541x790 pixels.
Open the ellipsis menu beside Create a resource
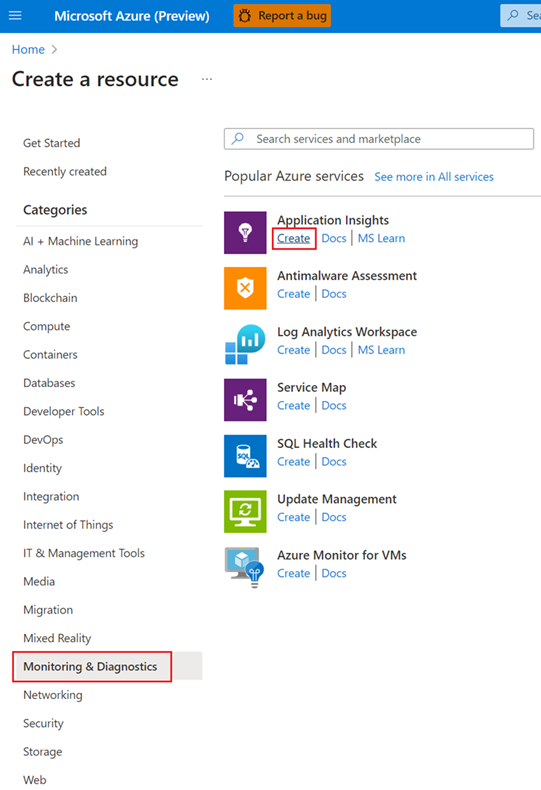pos(207,79)
